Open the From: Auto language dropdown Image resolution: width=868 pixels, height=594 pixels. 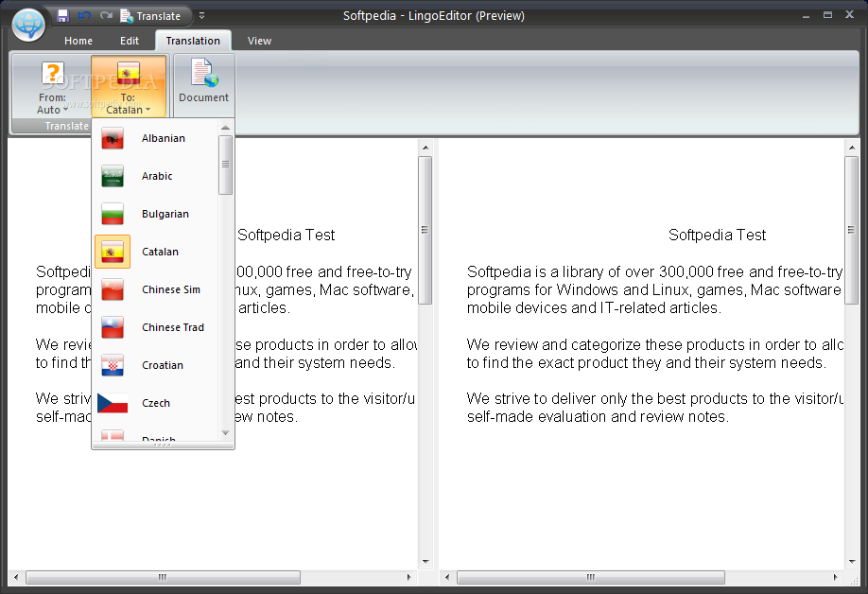(x=52, y=86)
